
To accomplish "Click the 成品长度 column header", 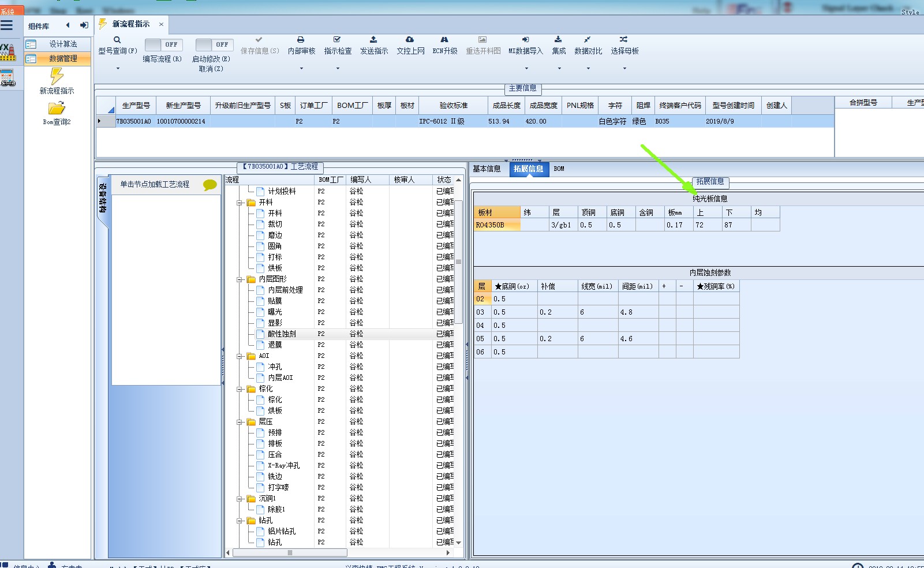I will 507,106.
